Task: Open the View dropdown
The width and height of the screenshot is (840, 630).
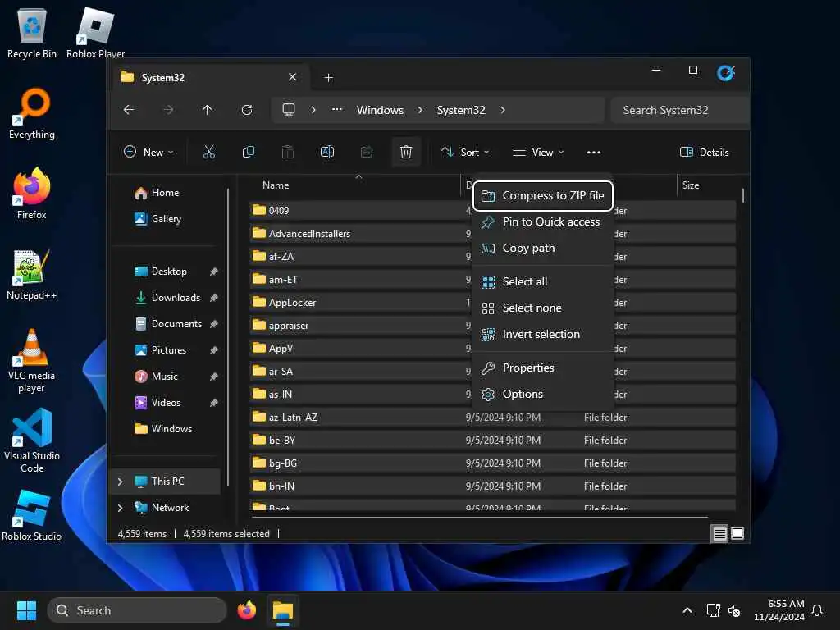Action: coord(538,152)
